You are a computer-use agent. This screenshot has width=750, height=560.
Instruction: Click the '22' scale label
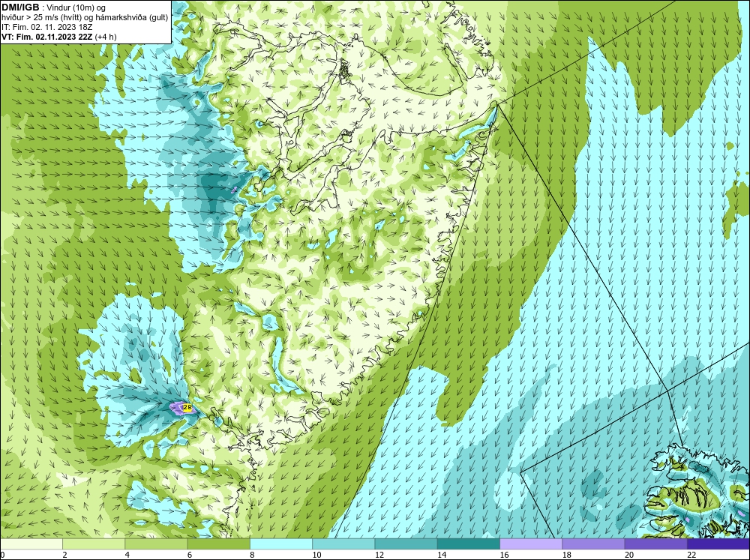point(691,555)
